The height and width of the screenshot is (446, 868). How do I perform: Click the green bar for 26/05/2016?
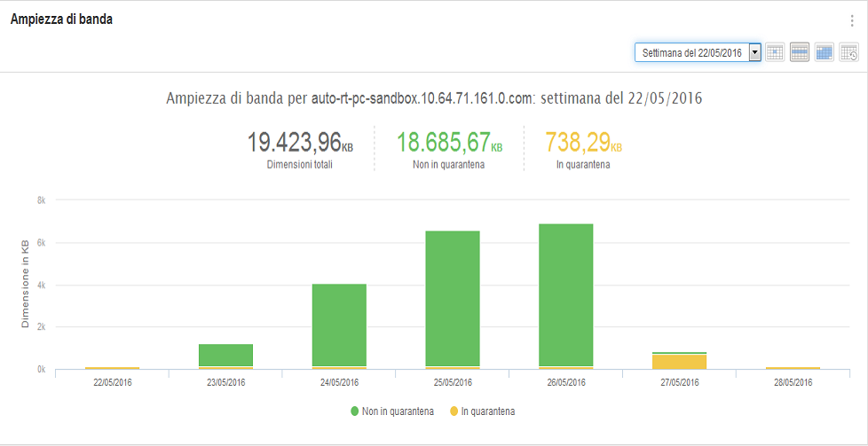[565, 293]
